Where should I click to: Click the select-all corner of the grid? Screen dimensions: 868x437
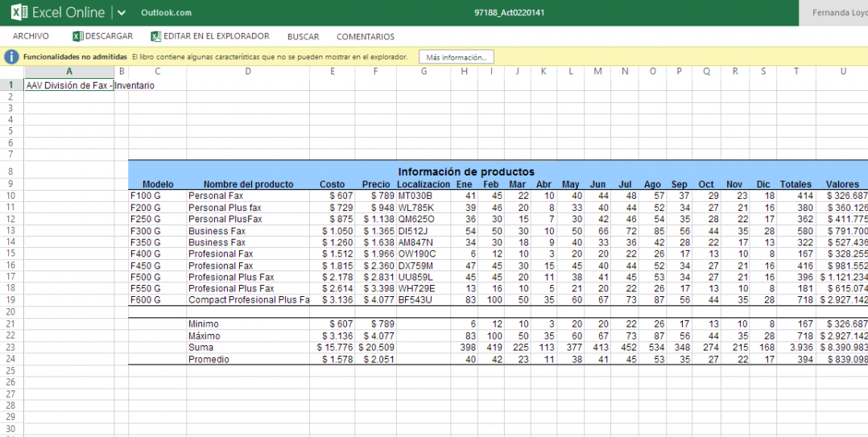point(11,72)
